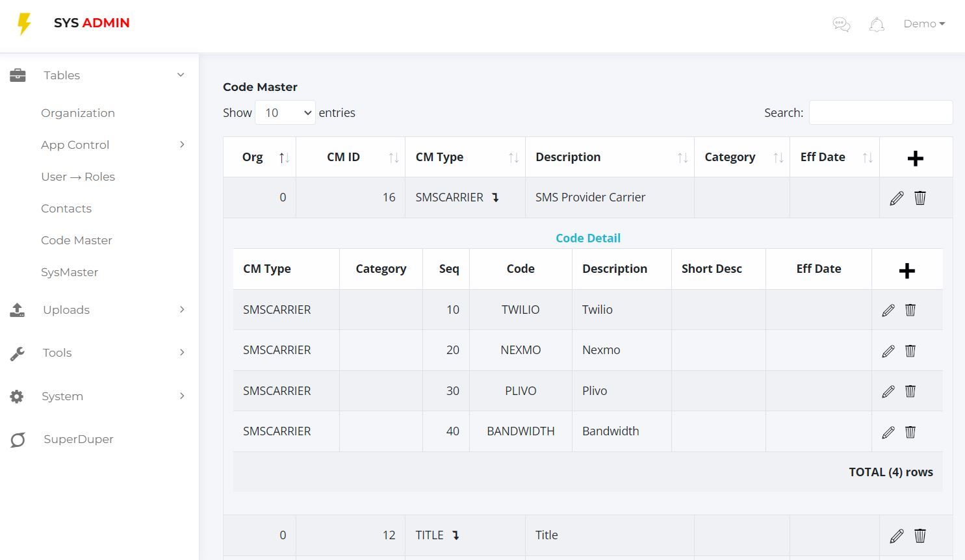Open the Demo user dropdown
965x560 pixels.
[923, 24]
